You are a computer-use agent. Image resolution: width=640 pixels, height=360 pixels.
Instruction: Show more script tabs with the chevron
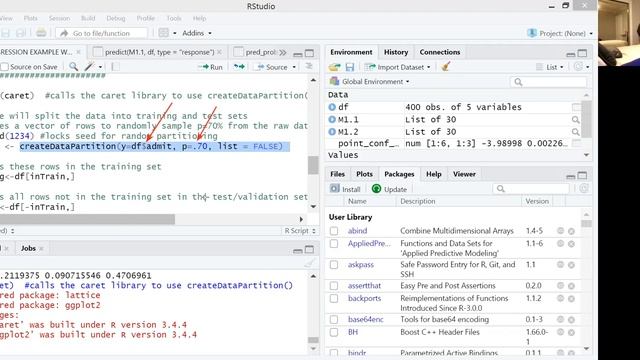click(283, 52)
